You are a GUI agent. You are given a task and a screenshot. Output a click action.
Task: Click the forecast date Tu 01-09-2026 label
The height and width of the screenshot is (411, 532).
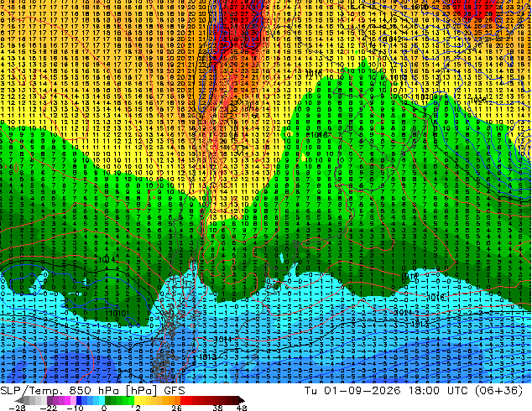(352, 391)
